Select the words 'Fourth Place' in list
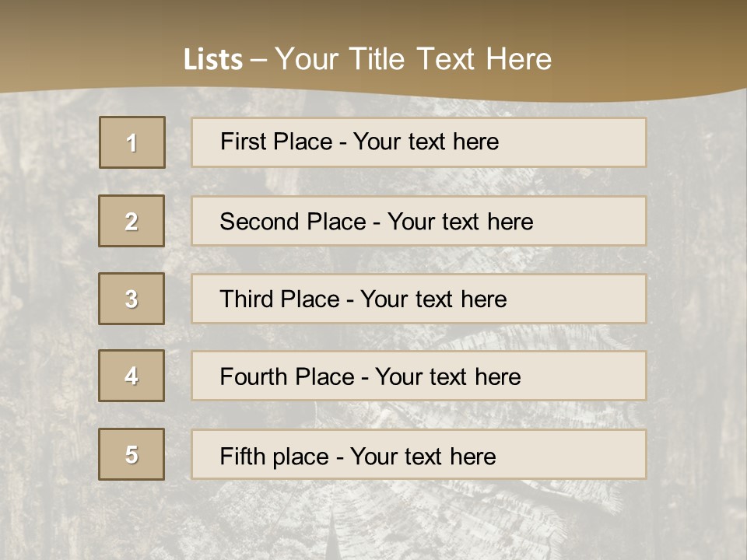 [x=287, y=376]
